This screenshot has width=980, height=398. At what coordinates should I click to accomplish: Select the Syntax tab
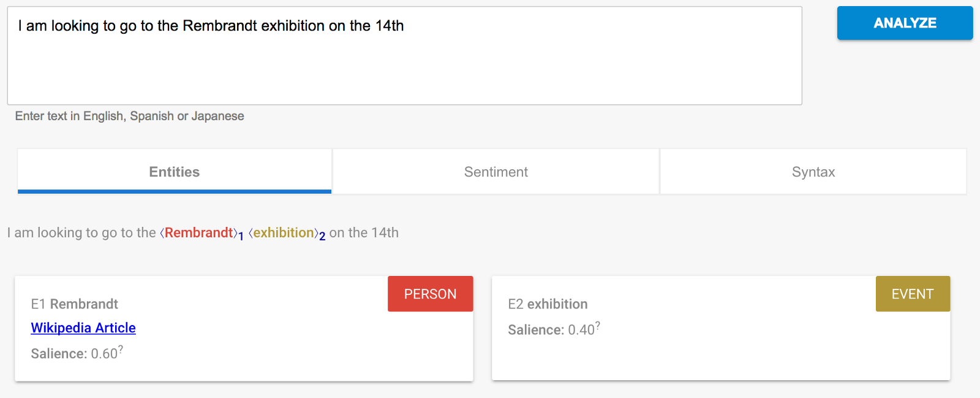click(813, 172)
